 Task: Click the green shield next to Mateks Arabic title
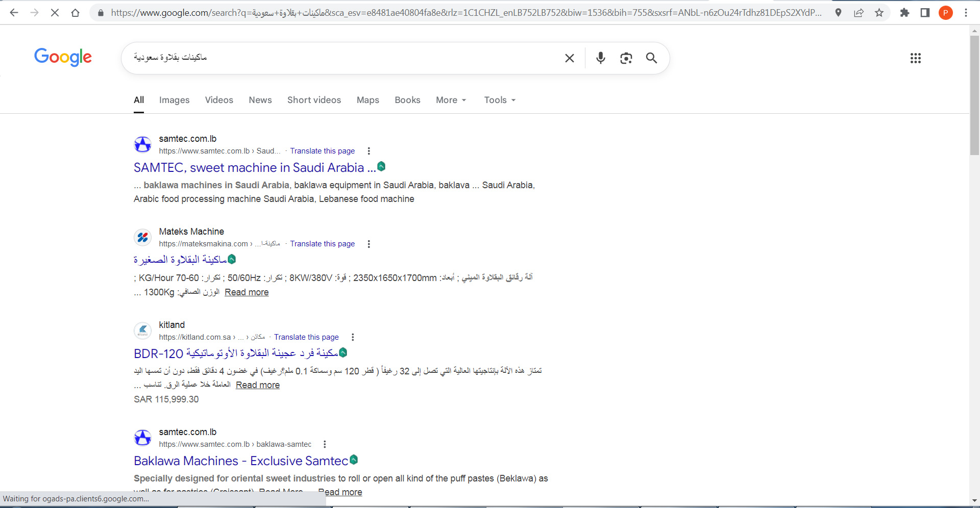pos(232,259)
